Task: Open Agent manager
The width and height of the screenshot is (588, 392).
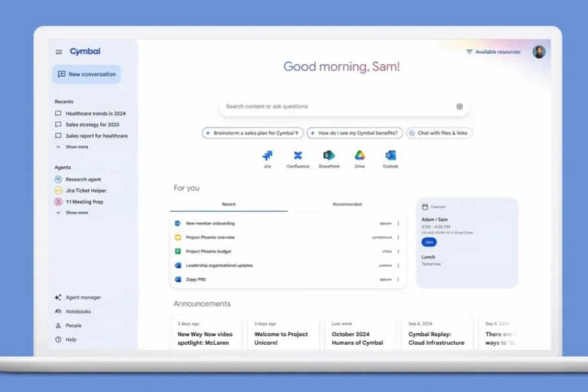Action: (78, 297)
